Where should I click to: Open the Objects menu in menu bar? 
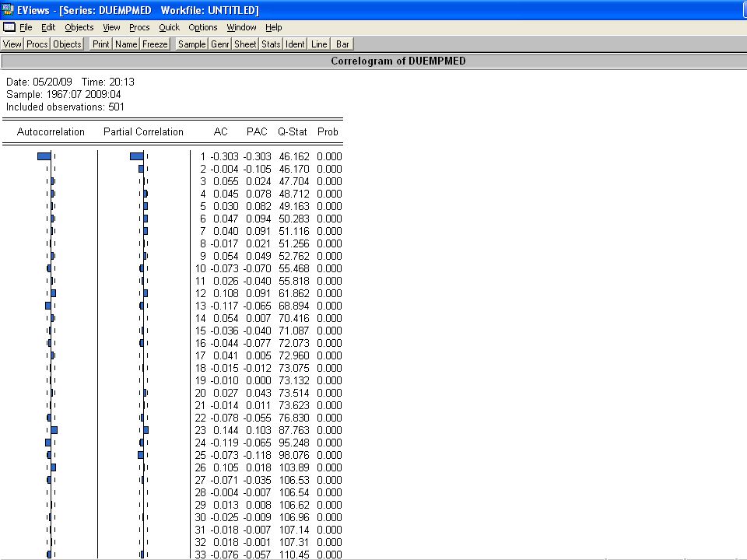79,27
